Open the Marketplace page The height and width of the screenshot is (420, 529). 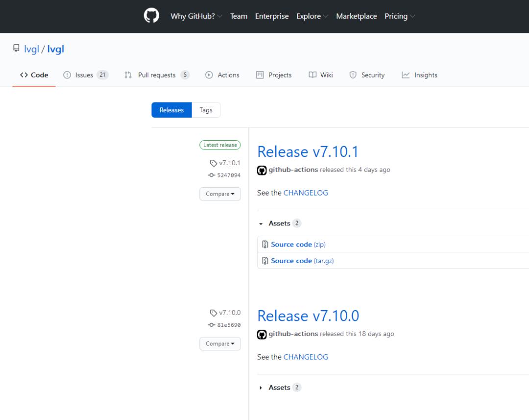(356, 16)
